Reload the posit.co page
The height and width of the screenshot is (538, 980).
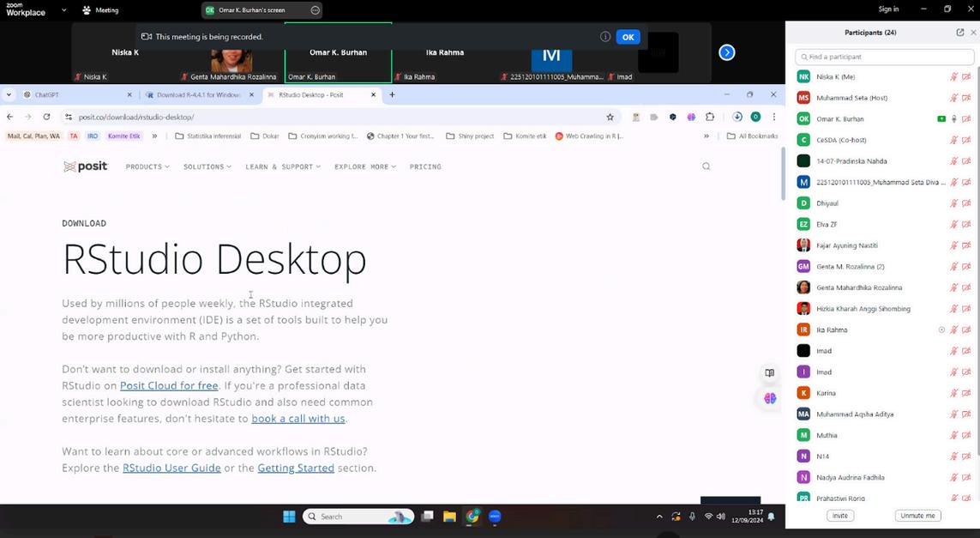46,117
